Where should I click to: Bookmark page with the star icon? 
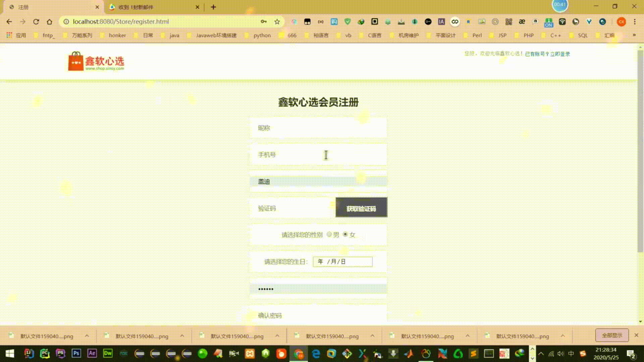point(277,22)
